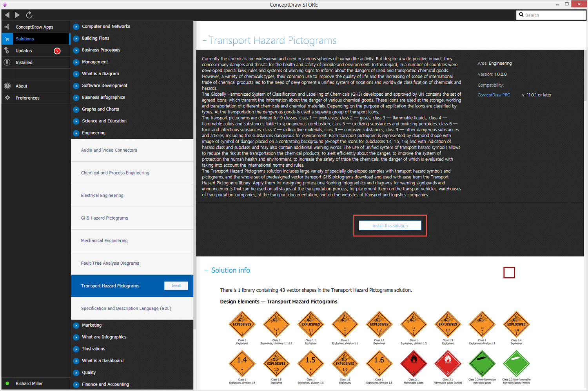Open the What is a Dashboard category
The width and height of the screenshot is (588, 391).
pos(103,360)
